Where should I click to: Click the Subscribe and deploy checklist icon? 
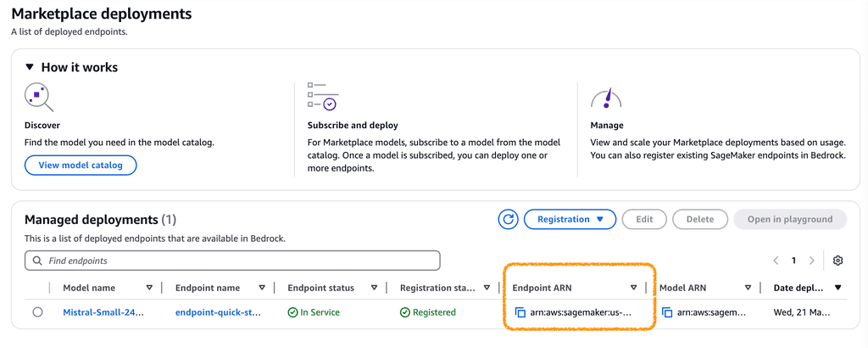click(x=322, y=97)
